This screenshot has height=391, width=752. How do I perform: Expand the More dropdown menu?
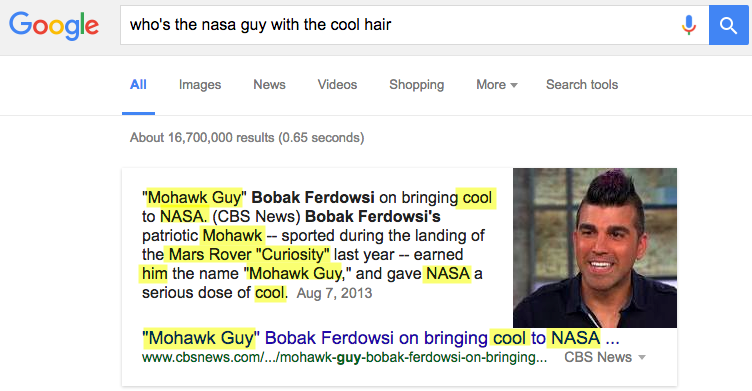[497, 85]
